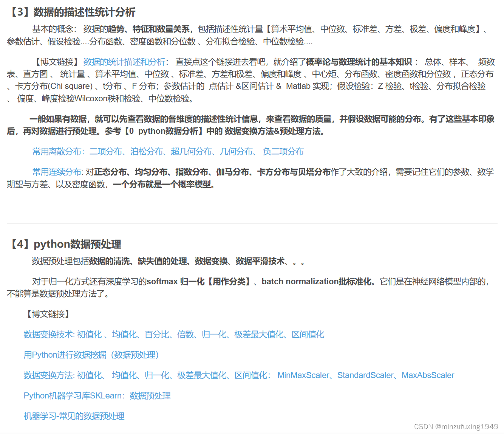
Task: Open the 数据的统计描述和分析 blog link
Action: [x=124, y=62]
